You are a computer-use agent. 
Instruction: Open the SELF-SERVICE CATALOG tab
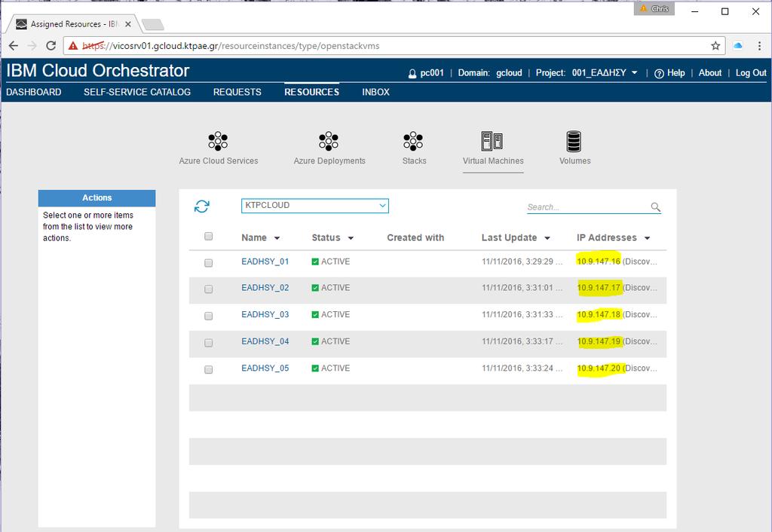tap(137, 92)
